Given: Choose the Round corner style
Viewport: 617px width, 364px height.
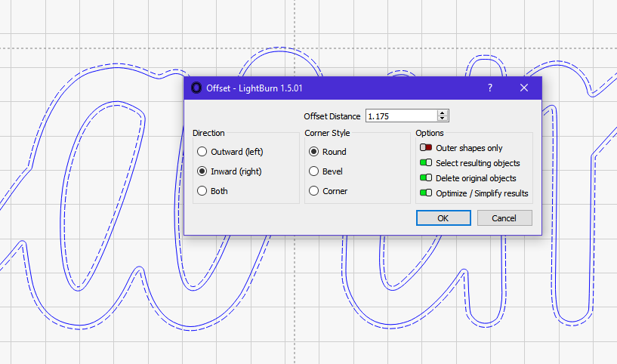Looking at the screenshot, I should pos(328,152).
